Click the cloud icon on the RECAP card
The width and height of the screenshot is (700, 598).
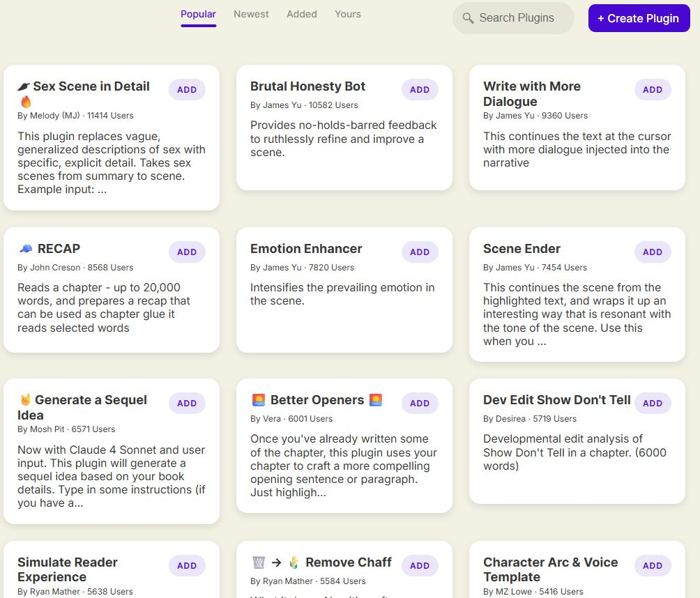[26, 247]
